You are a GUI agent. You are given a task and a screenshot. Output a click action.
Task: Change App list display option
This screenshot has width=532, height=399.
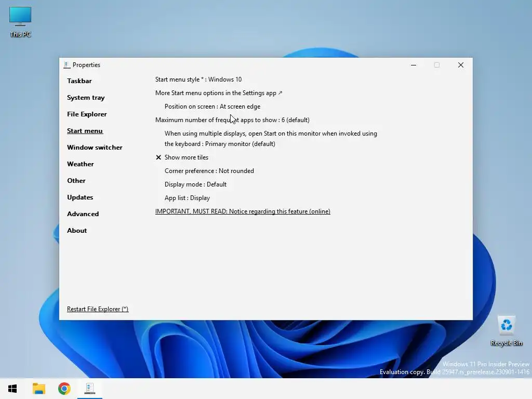coord(187,198)
